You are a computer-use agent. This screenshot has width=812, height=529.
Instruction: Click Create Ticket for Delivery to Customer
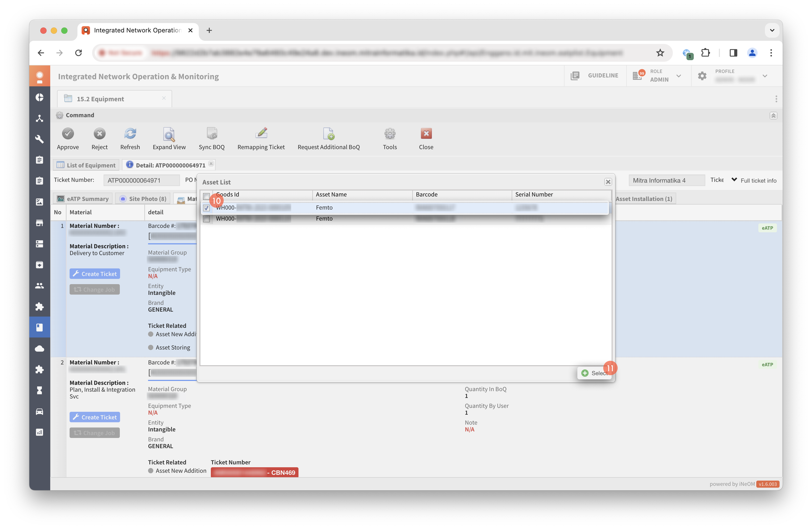click(x=95, y=274)
